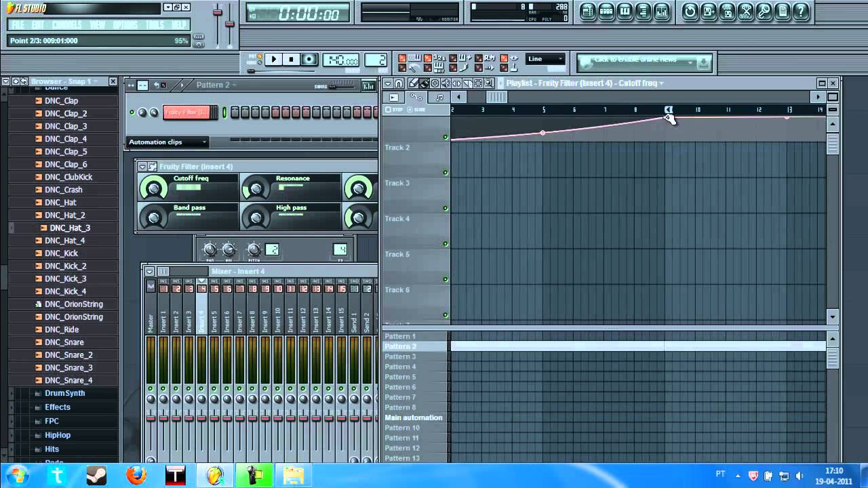This screenshot has height=488, width=868.
Task: Open the CHANNELS menu
Action: pyautogui.click(x=66, y=25)
